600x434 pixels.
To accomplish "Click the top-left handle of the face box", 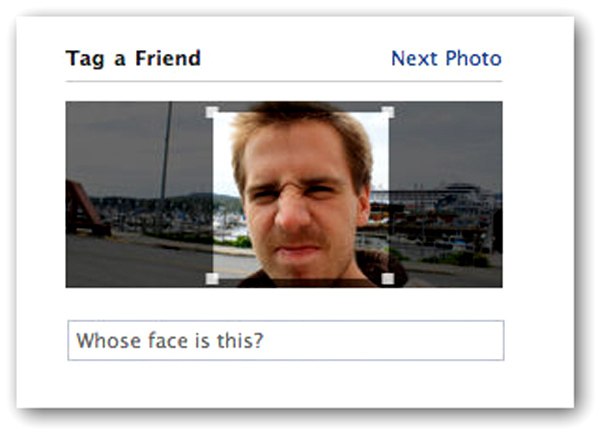I will click(x=212, y=112).
